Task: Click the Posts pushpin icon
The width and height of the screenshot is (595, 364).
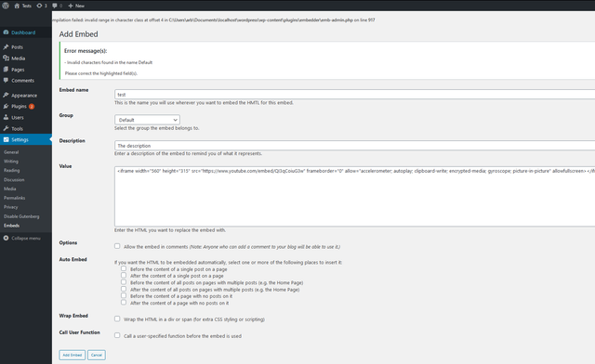Action: [6, 47]
